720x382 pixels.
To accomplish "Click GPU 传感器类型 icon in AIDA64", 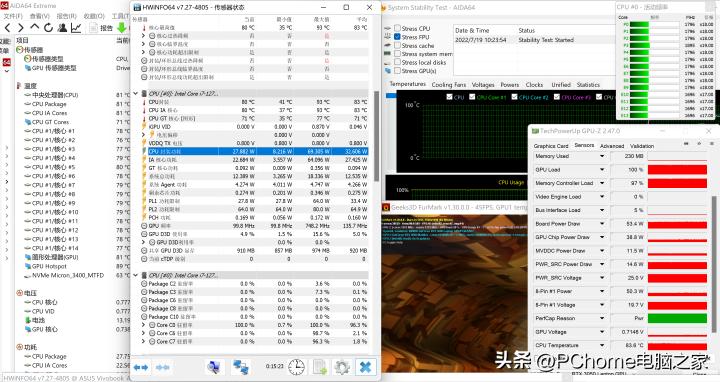I will coord(28,68).
